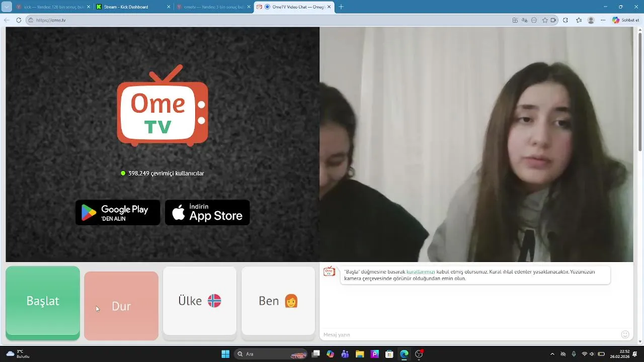This screenshot has width=644, height=362.
Task: Select the OmeTV Video Chat tab
Action: coord(294,7)
